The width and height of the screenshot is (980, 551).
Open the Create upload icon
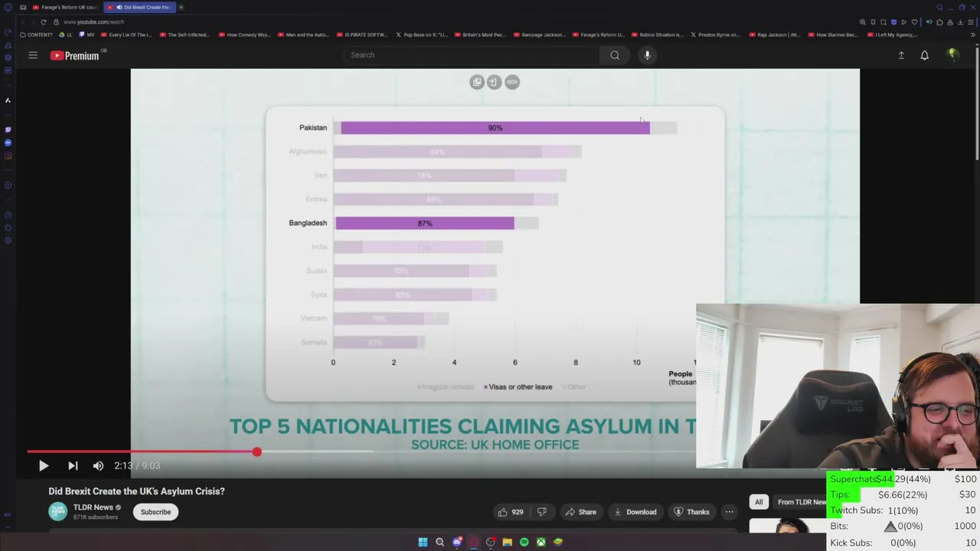[901, 55]
